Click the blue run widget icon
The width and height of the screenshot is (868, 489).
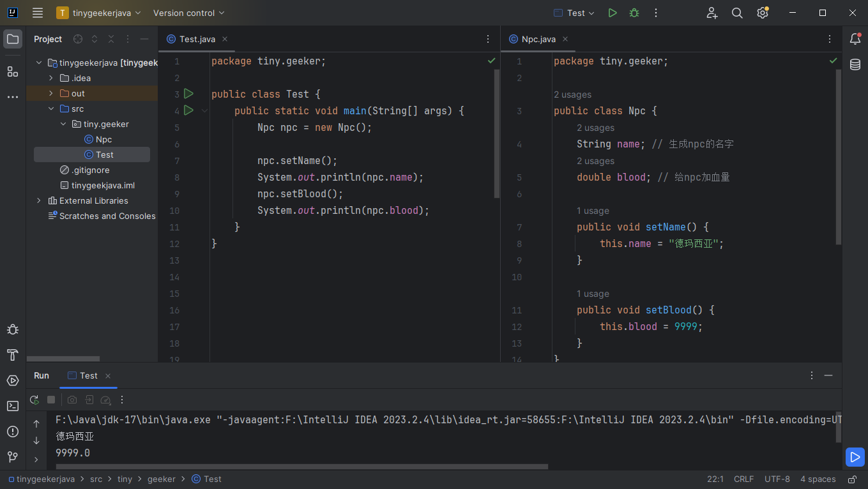(x=855, y=457)
